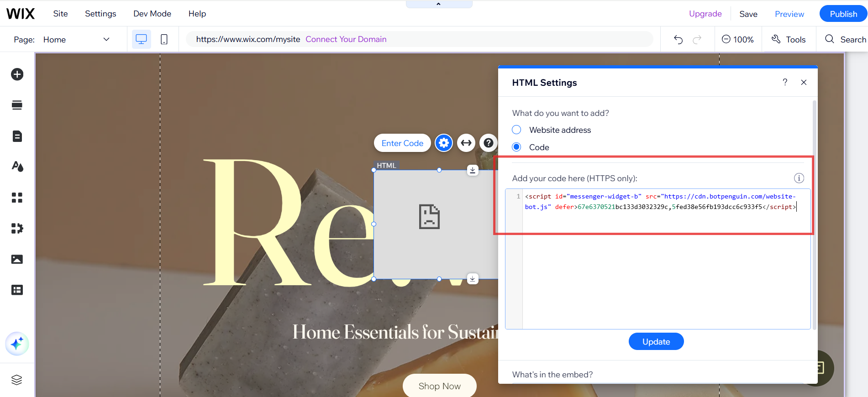Switch to mobile view icon
This screenshot has width=868, height=397.
(164, 40)
